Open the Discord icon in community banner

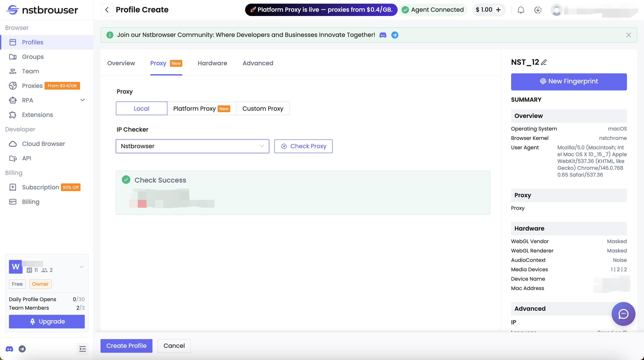tap(383, 35)
